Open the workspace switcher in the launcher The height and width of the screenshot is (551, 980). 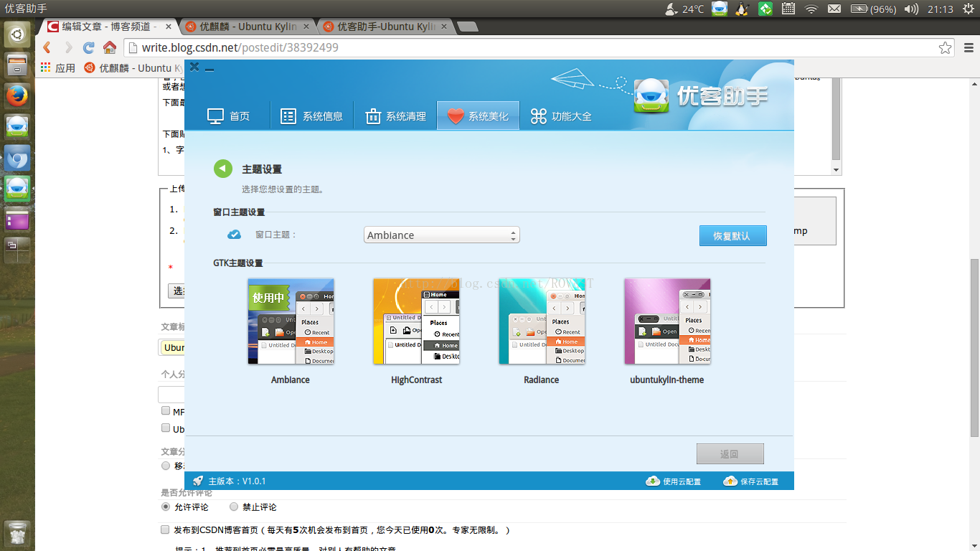click(x=17, y=252)
